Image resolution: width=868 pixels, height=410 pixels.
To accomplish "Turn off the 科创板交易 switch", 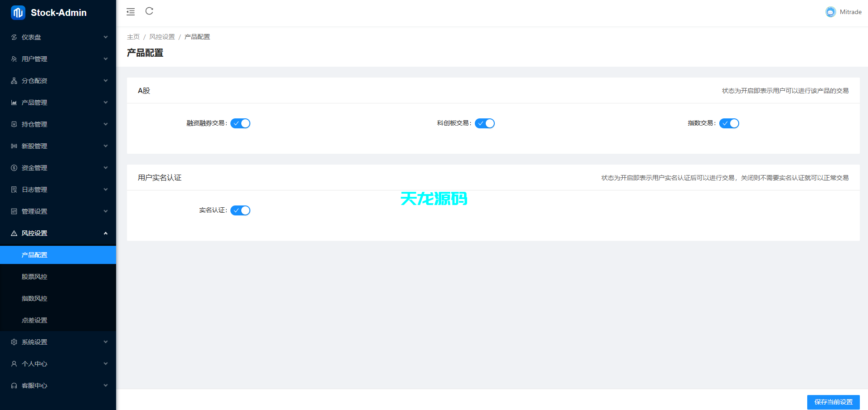I will tap(485, 123).
